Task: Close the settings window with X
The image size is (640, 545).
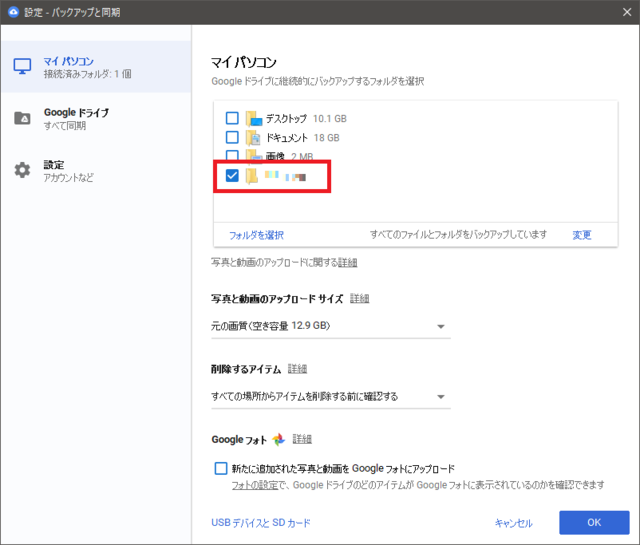Action: pyautogui.click(x=627, y=12)
